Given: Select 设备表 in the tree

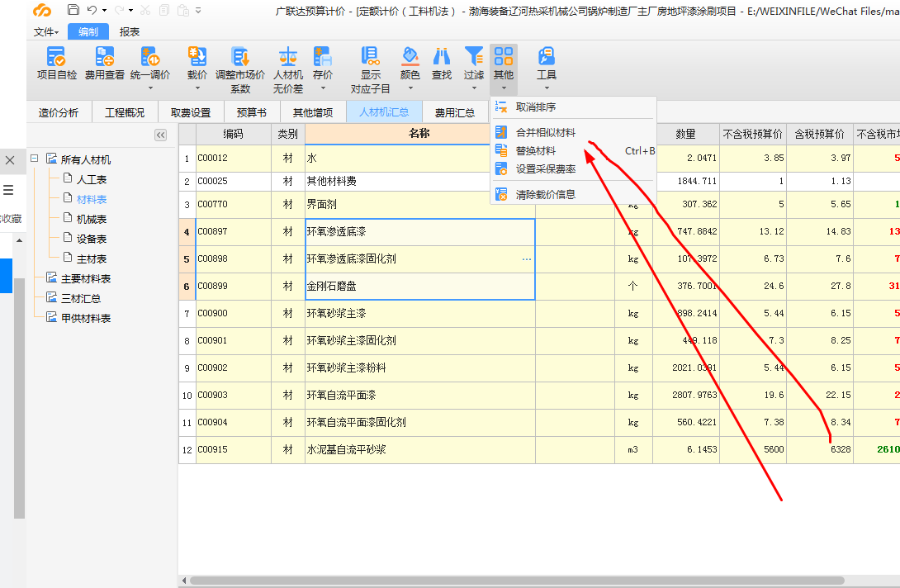Looking at the screenshot, I should click(x=92, y=239).
